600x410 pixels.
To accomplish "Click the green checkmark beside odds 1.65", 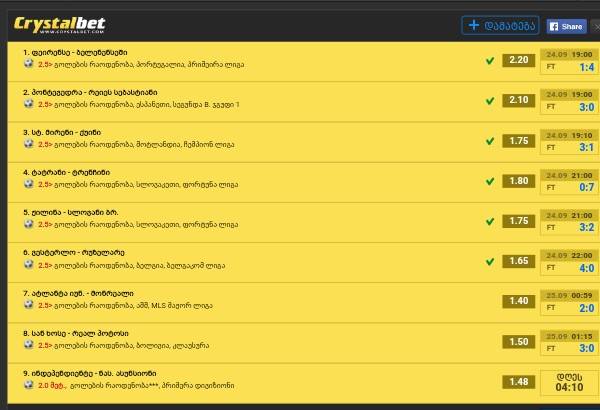I will point(490,262).
